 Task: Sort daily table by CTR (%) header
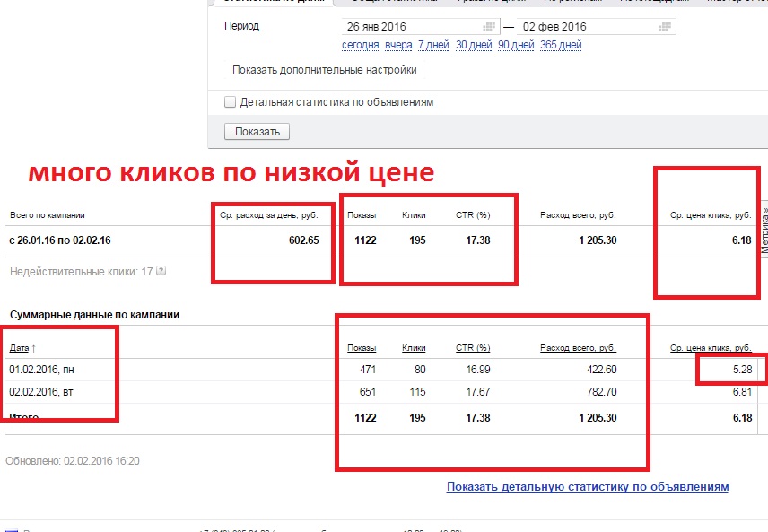[473, 348]
